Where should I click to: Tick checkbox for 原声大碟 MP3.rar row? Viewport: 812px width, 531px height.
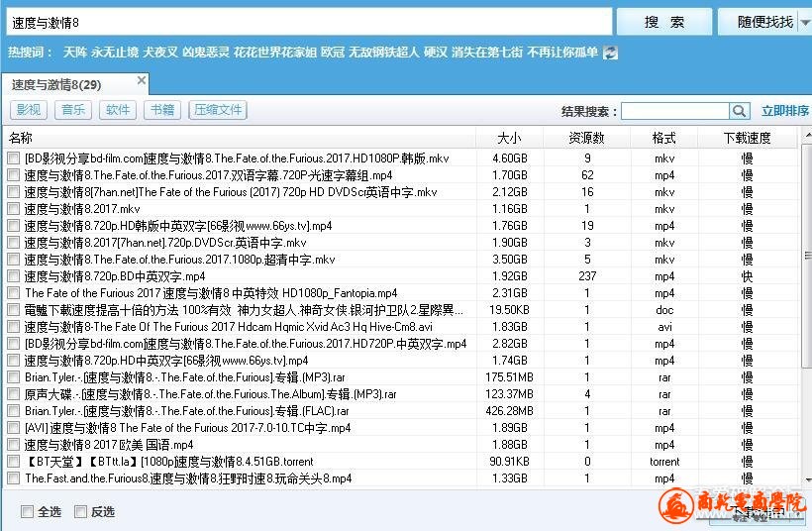coord(14,394)
